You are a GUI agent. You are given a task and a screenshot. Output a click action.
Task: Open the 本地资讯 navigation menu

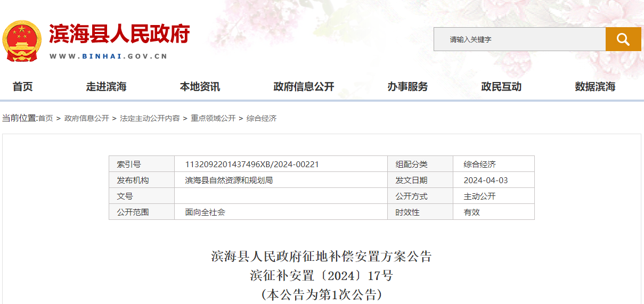(200, 87)
